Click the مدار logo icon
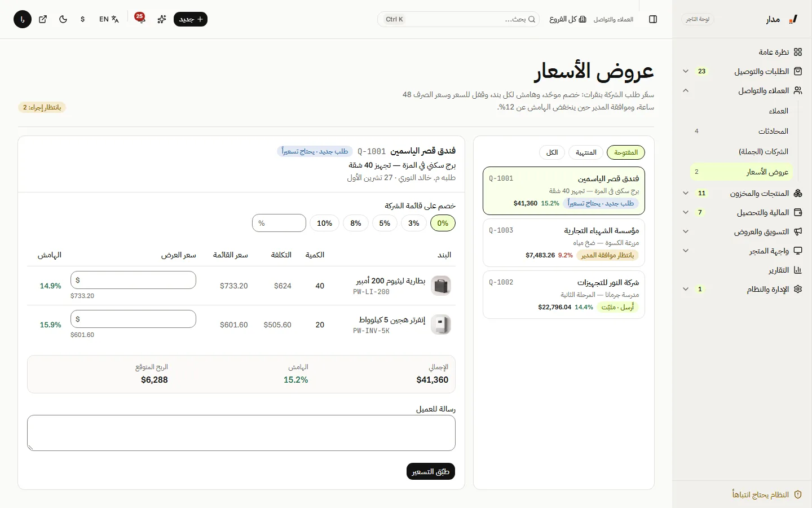 (793, 19)
